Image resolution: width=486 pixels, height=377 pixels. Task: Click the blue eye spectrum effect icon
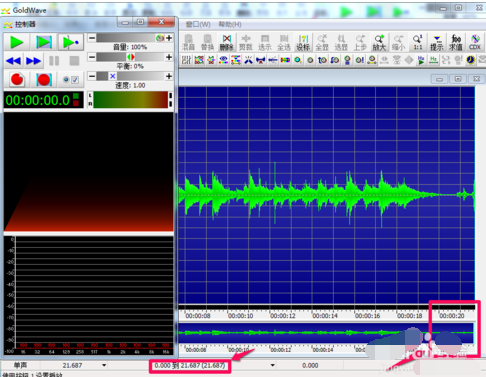224,60
